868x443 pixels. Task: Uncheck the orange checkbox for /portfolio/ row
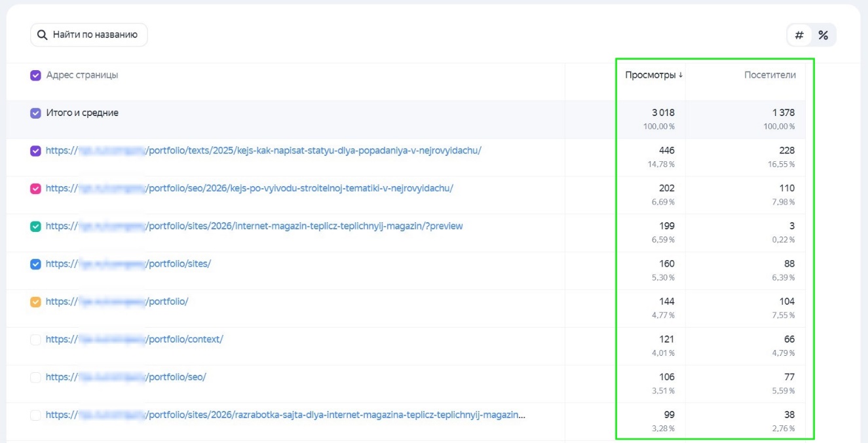(x=36, y=302)
